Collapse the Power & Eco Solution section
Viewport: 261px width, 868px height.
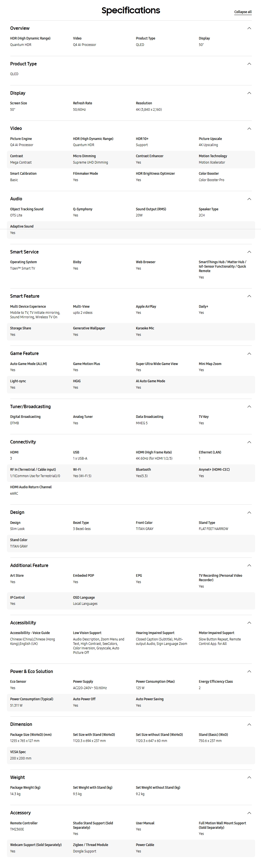(x=249, y=672)
